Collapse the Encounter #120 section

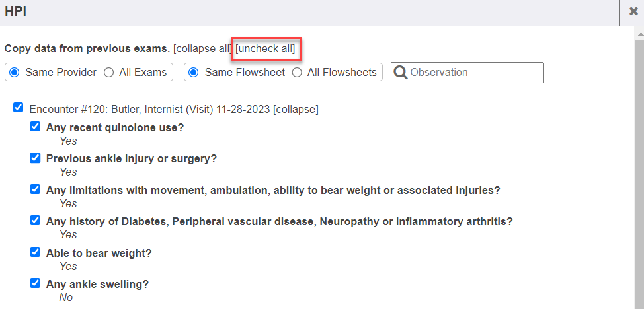pos(296,109)
